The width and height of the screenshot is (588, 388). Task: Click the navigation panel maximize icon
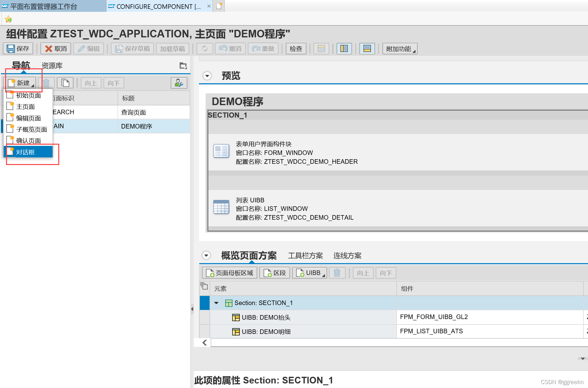(183, 66)
